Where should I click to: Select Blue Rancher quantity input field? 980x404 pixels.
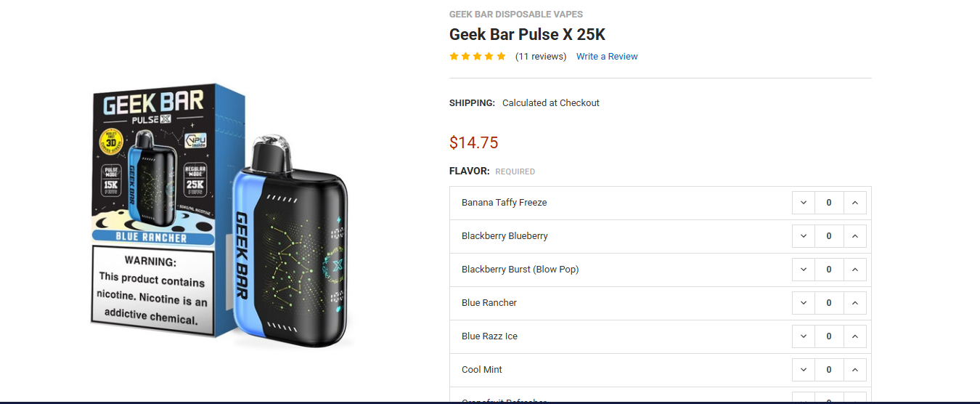pos(829,303)
